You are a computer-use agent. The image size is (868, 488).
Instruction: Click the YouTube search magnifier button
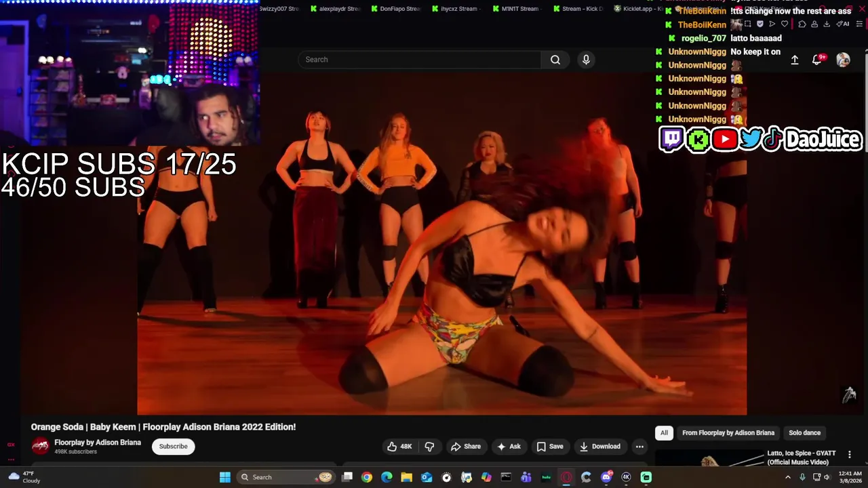pos(555,60)
